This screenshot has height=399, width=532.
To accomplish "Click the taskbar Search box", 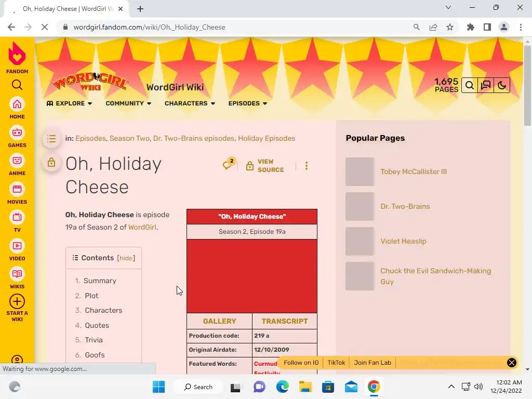I will pos(198,387).
